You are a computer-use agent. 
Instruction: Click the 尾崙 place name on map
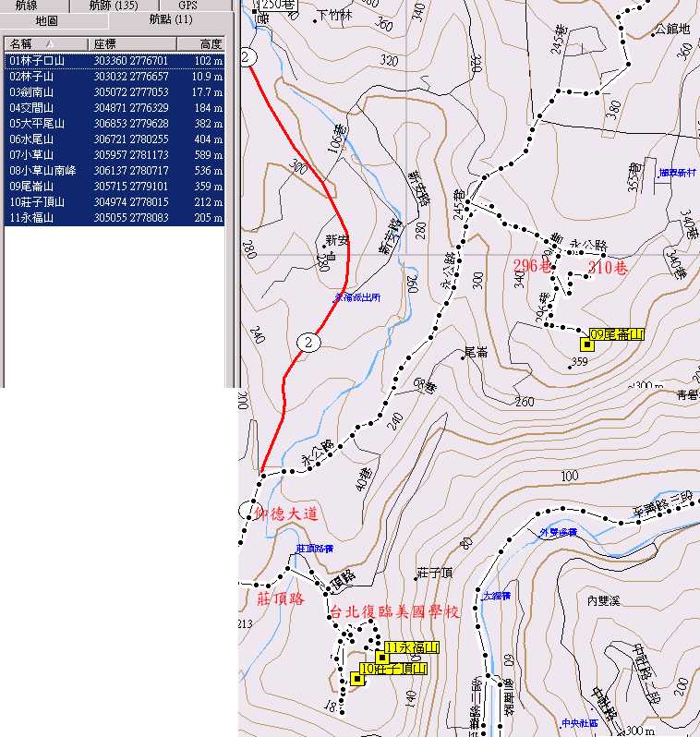click(476, 352)
